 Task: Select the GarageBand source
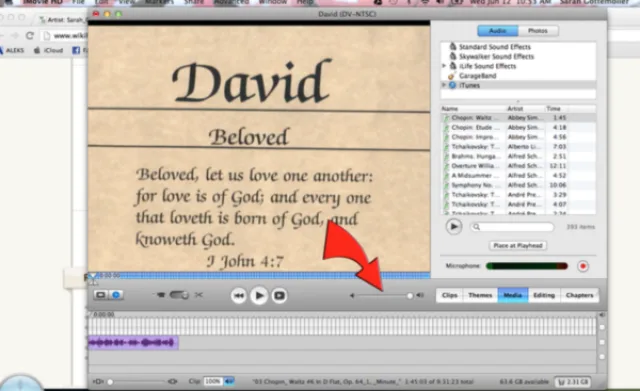tap(478, 76)
